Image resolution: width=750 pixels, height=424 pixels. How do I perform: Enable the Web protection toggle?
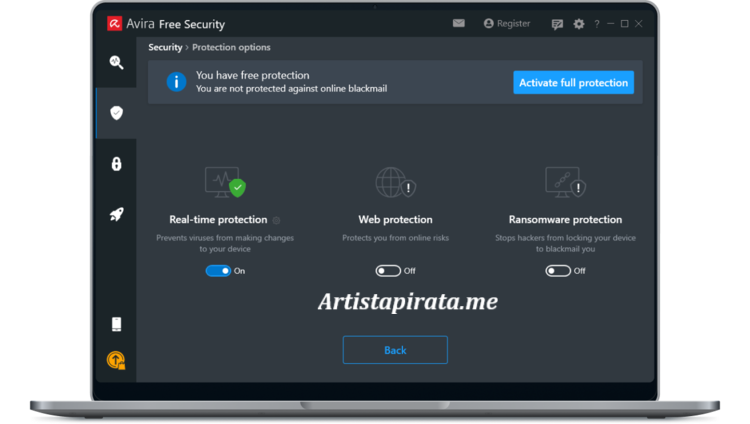[x=388, y=271]
